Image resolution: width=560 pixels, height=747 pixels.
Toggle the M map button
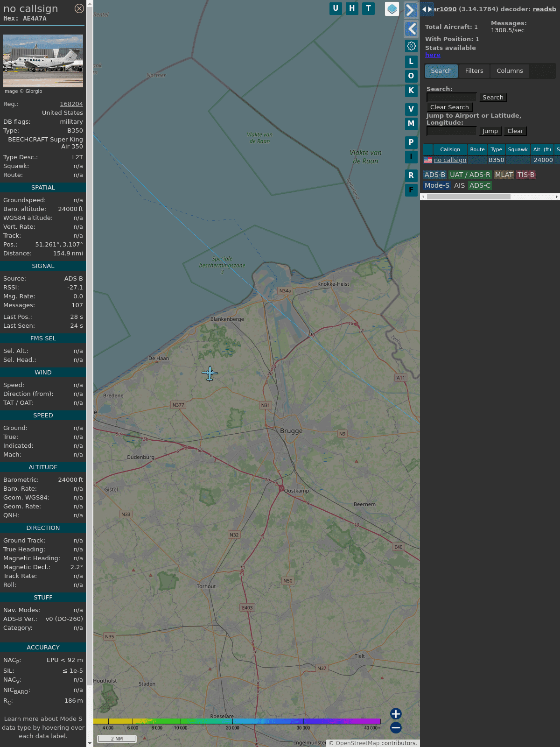411,124
